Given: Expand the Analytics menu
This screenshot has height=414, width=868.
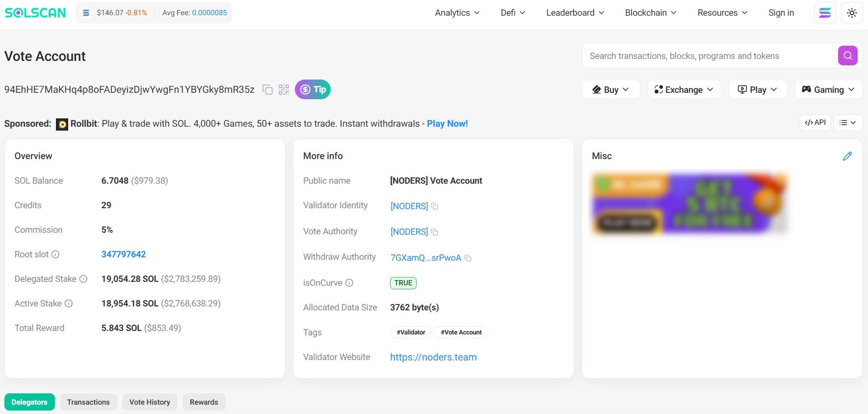Looking at the screenshot, I should (457, 13).
